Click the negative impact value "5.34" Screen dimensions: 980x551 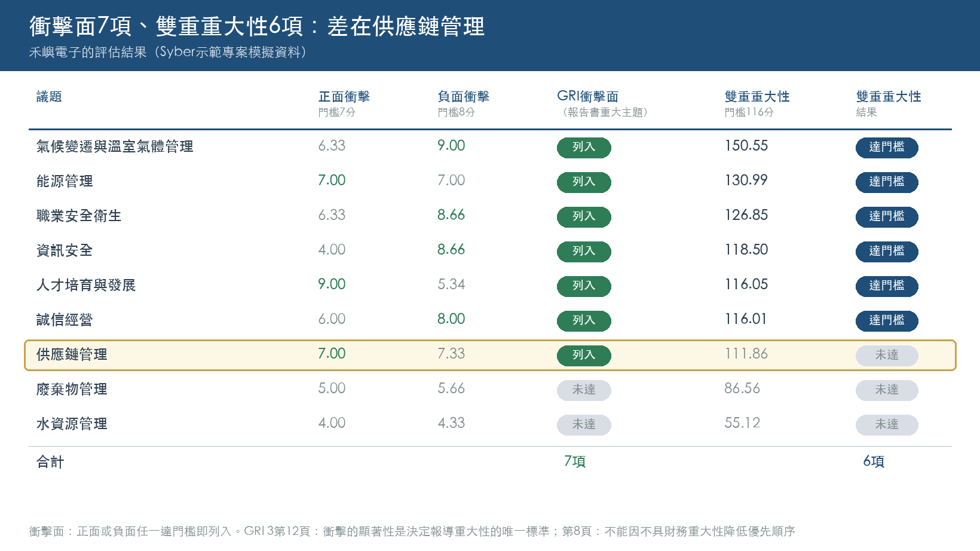[451, 284]
